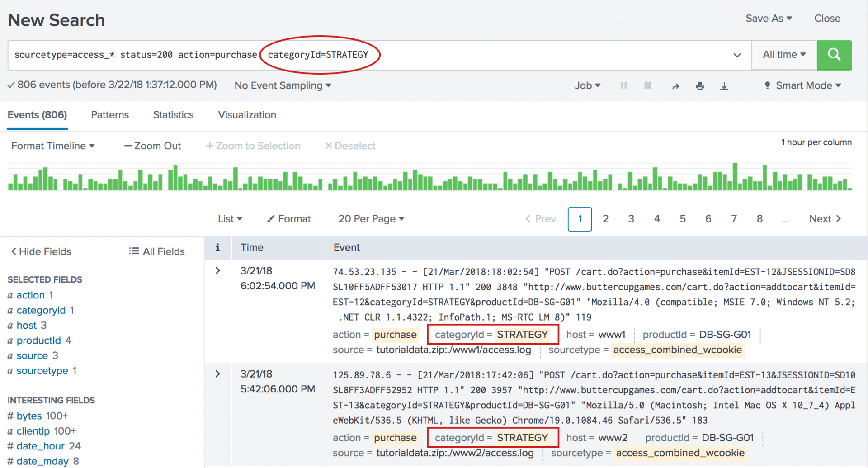Screen dimensions: 868x468
Task: Click the green search magnifier button
Action: point(834,55)
